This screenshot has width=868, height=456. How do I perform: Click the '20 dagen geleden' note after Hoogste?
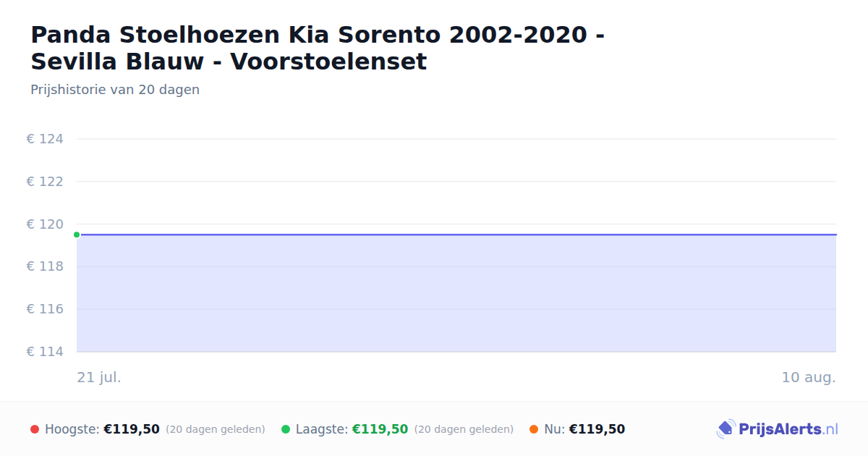point(216,429)
